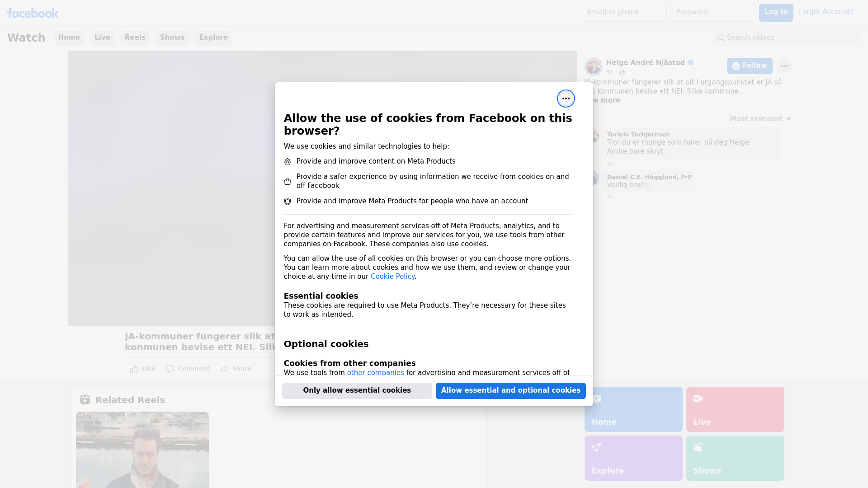Viewport: 868px width, 488px height.
Task: Click the Helge André Njåstad name
Action: [x=645, y=63]
